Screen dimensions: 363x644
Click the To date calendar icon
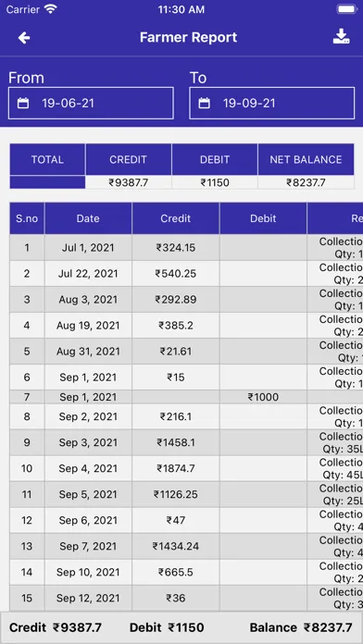pyautogui.click(x=204, y=103)
